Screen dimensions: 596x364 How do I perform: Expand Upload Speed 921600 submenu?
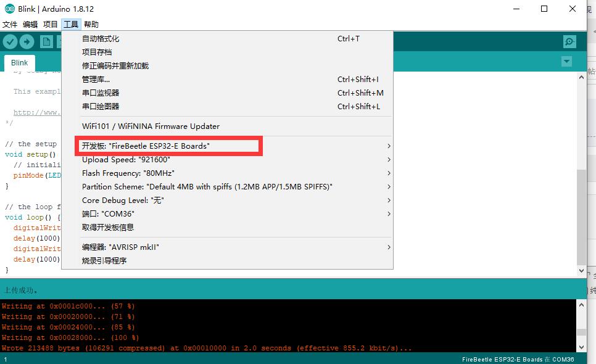pyautogui.click(x=227, y=160)
